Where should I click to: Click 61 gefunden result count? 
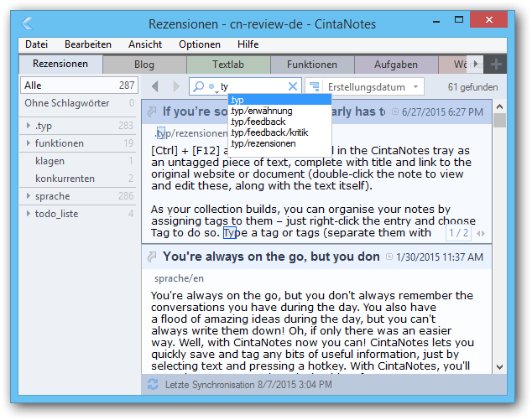[x=472, y=87]
